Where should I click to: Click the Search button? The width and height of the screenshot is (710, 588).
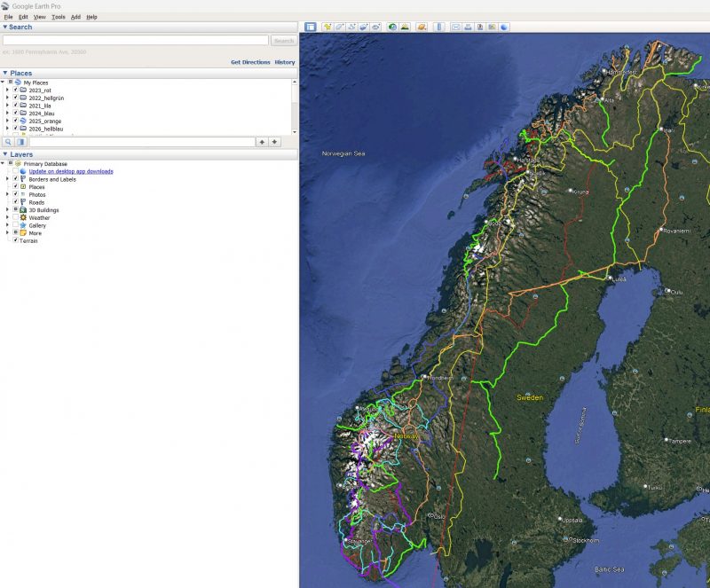point(284,41)
